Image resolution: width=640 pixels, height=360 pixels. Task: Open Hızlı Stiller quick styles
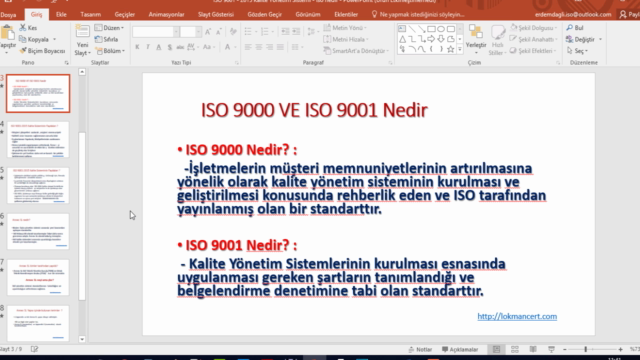point(497,40)
